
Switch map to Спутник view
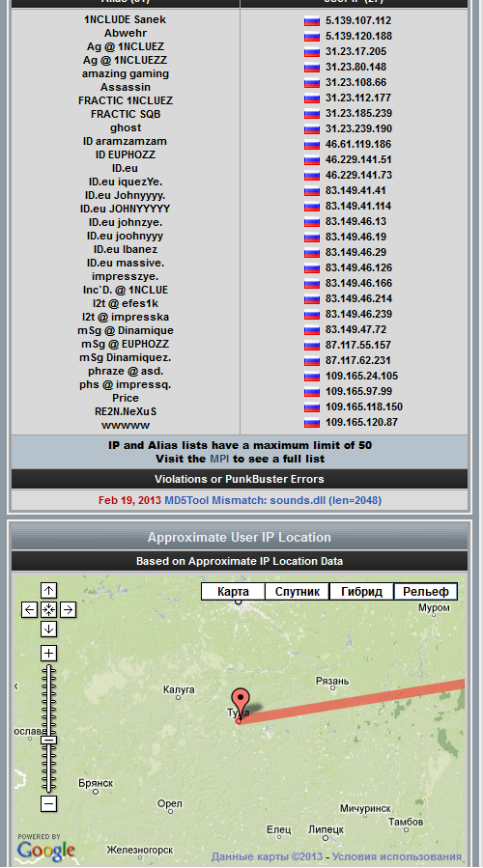(x=298, y=591)
